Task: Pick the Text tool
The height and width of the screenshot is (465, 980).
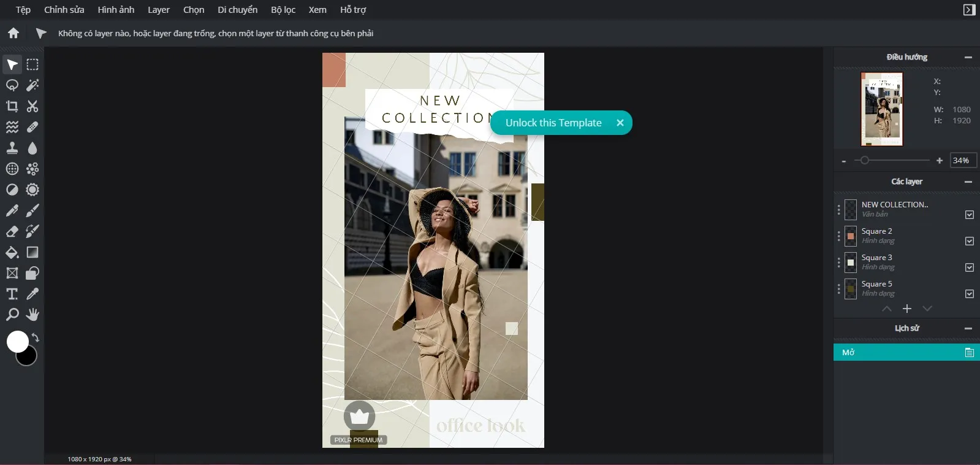Action: pyautogui.click(x=12, y=294)
